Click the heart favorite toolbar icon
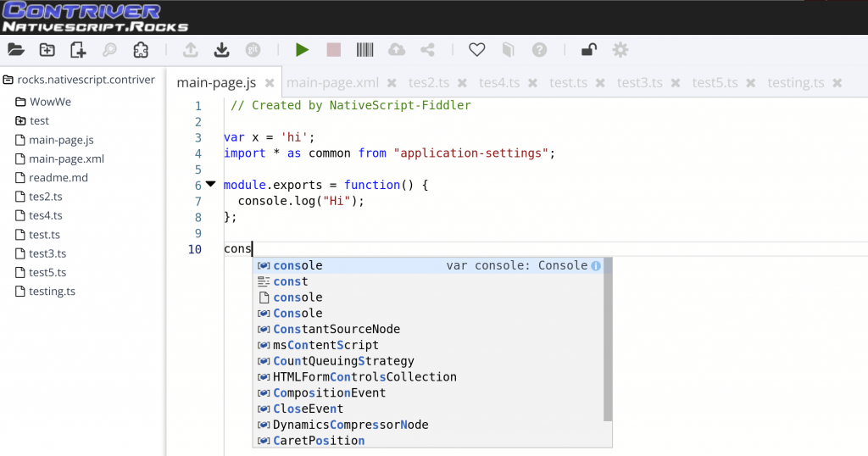This screenshot has width=868, height=456. (x=476, y=50)
